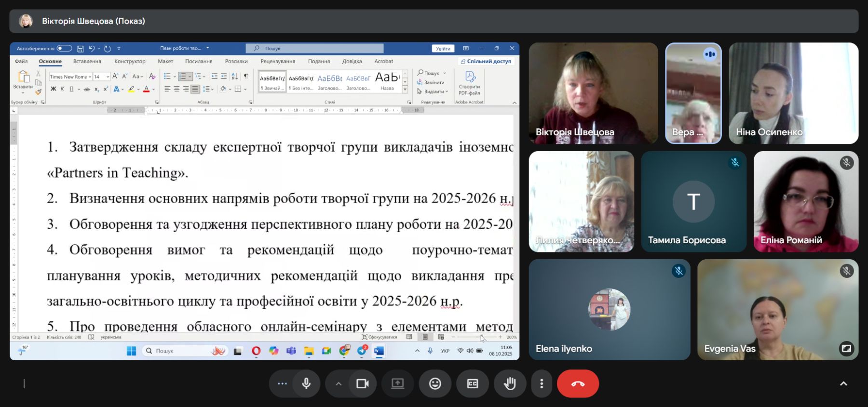Raise your hand in the meeting
This screenshot has height=407, width=868.
click(x=510, y=383)
